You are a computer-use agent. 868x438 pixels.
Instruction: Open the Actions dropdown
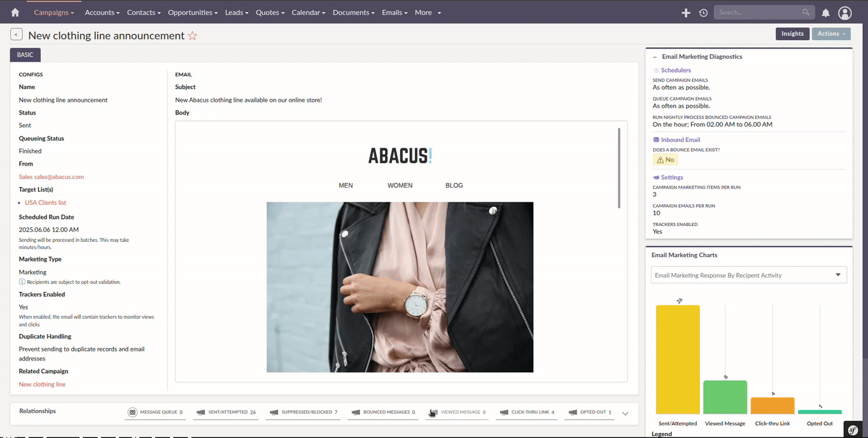(831, 33)
